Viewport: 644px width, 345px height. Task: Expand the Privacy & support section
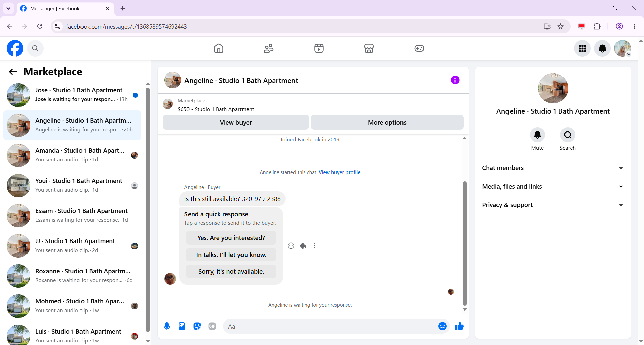(553, 205)
